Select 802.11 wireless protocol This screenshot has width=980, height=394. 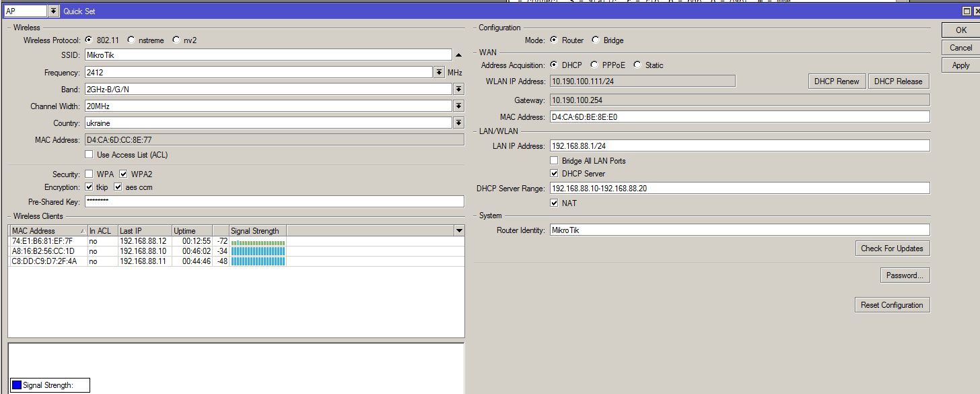click(89, 40)
